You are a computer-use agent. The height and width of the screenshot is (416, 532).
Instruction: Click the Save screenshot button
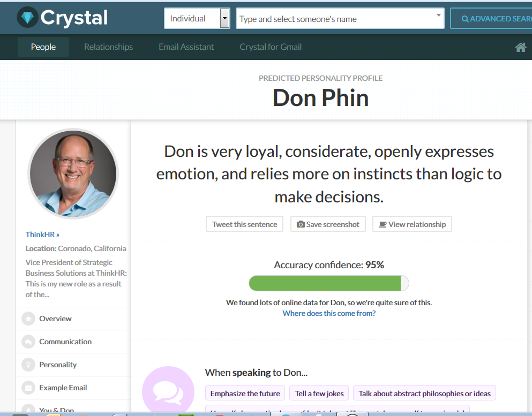click(x=328, y=224)
